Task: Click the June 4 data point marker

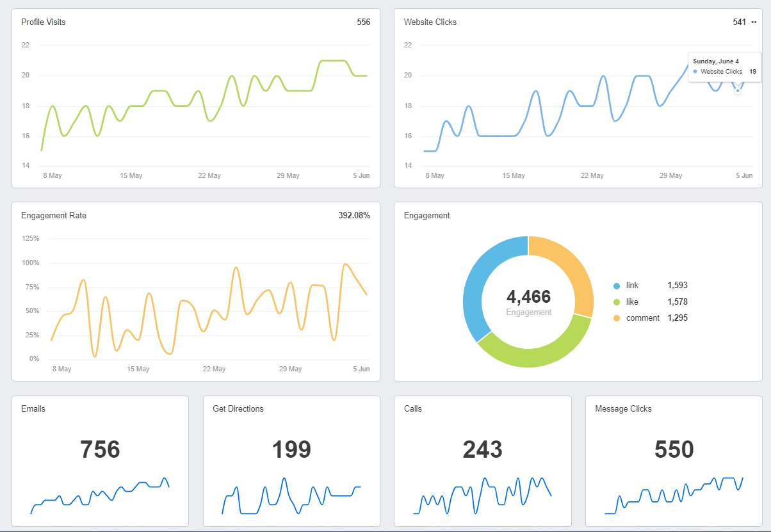Action: click(x=738, y=90)
